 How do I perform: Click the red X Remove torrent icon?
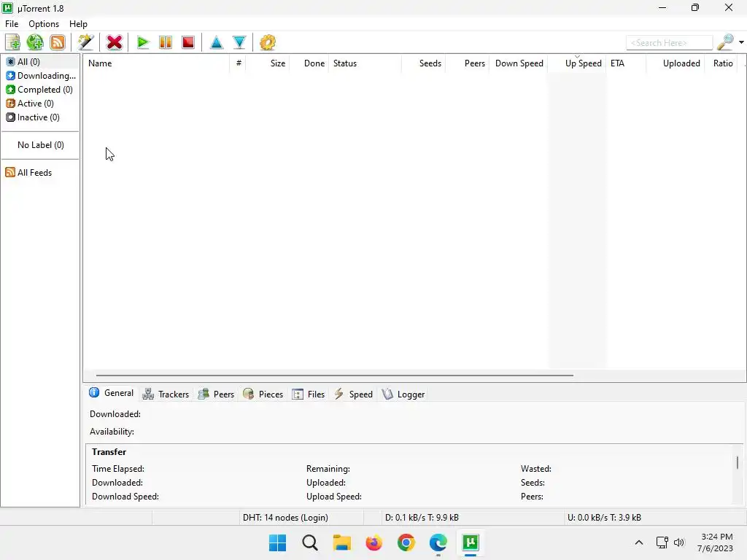(115, 42)
